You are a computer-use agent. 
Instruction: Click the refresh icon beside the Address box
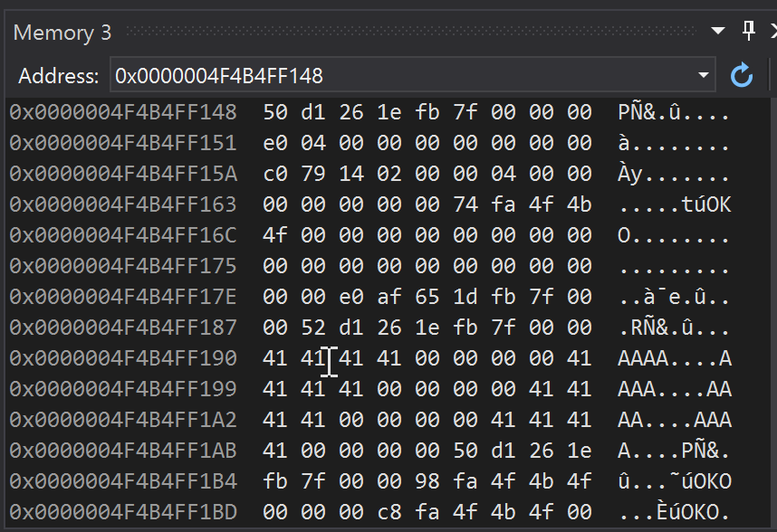pos(742,76)
